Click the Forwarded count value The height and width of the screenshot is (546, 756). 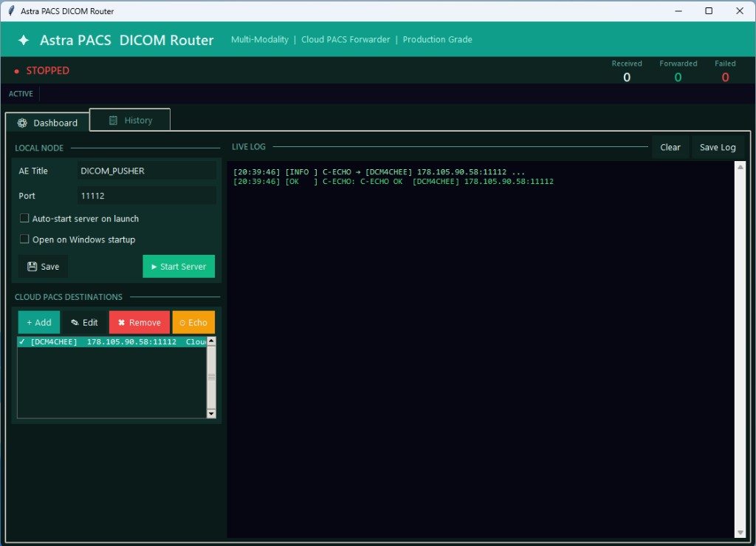678,77
